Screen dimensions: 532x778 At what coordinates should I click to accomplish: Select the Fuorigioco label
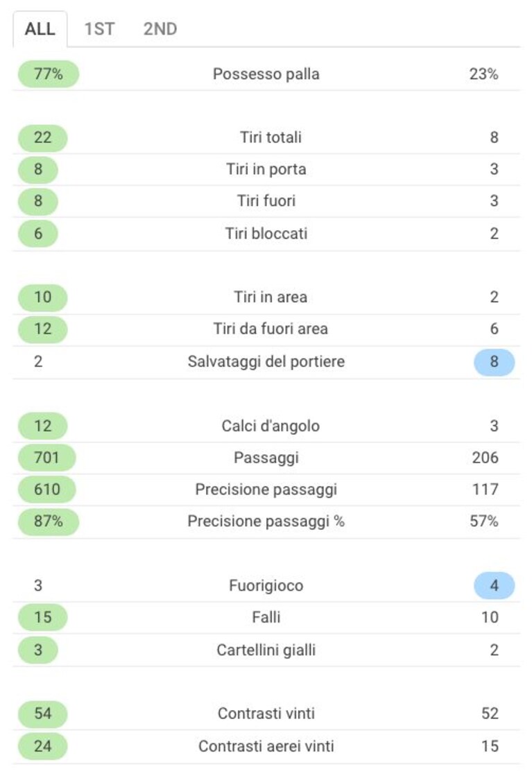point(266,585)
